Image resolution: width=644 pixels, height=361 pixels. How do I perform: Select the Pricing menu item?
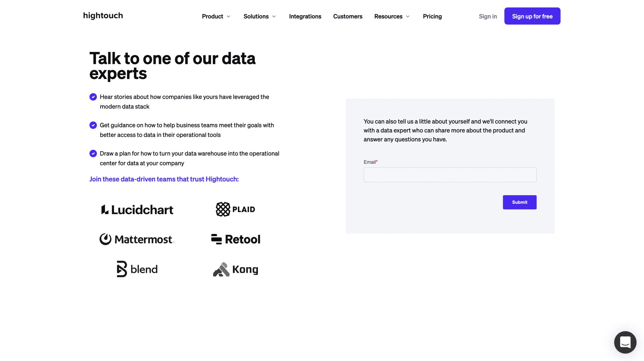[x=432, y=16]
